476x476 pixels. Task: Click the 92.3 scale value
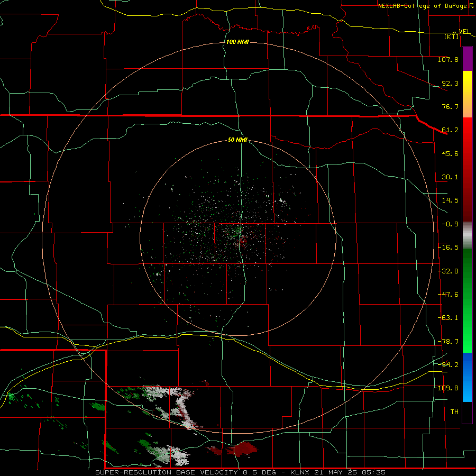coord(450,83)
